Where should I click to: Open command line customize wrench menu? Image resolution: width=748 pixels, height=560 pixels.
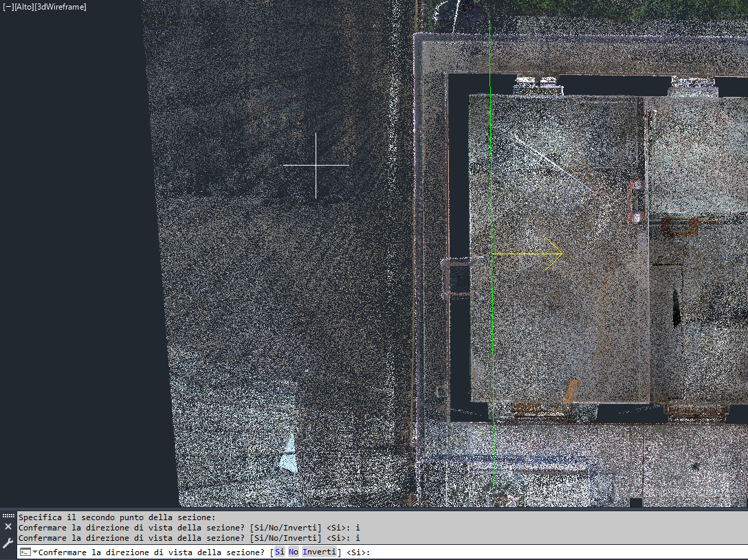[8, 543]
